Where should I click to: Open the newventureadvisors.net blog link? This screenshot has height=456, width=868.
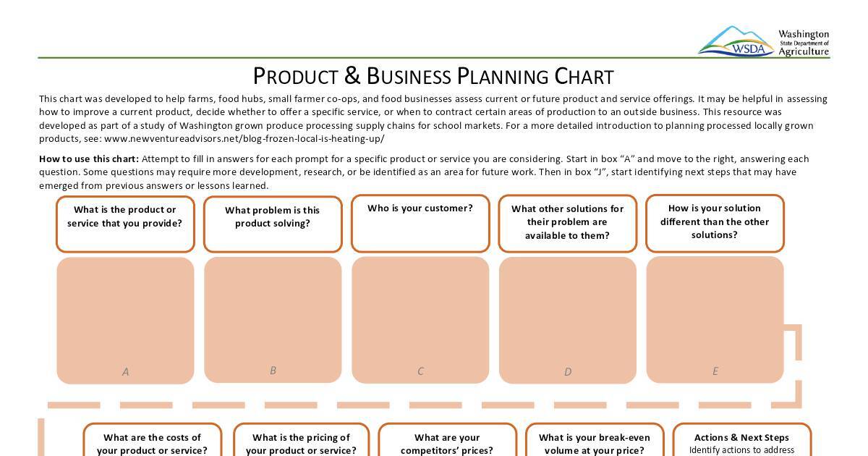coord(244,139)
